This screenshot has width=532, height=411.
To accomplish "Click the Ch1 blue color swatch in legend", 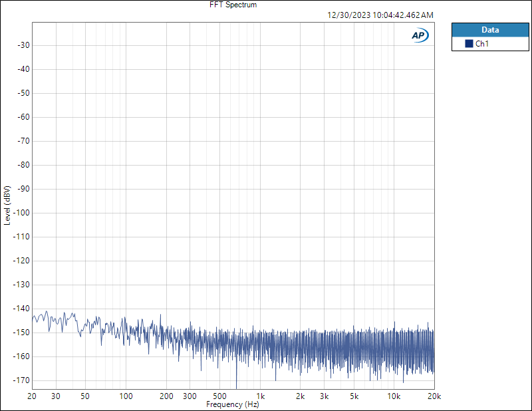I will tap(469, 43).
